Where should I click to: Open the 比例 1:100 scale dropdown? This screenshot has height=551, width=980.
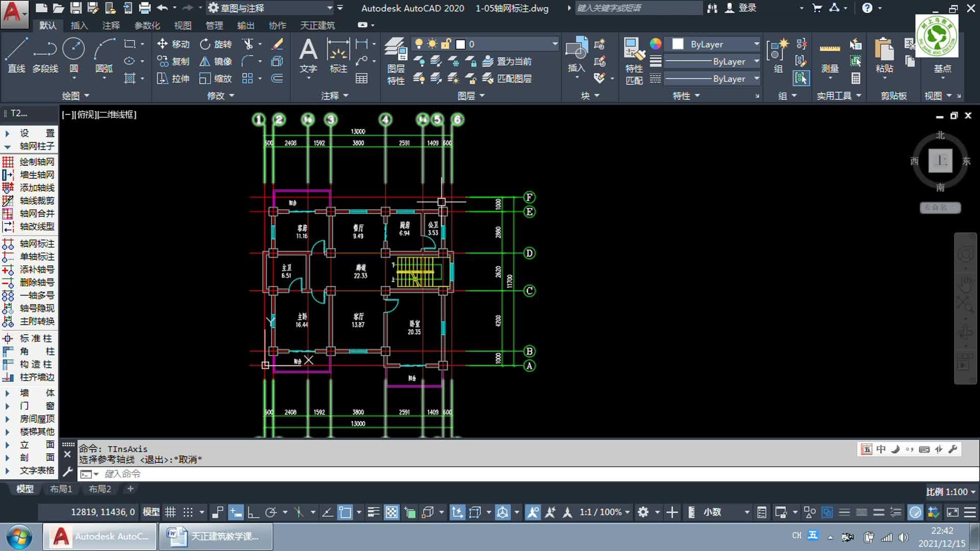[950, 492]
